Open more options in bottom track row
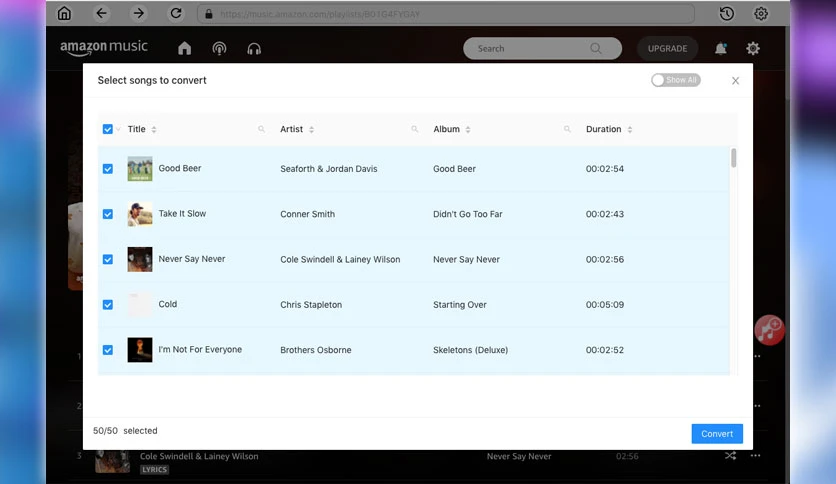 [x=755, y=456]
